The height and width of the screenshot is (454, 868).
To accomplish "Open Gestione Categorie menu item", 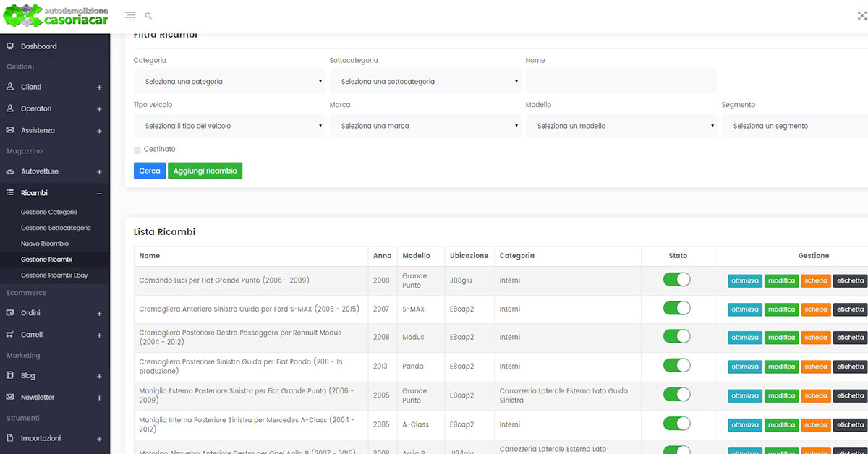I will (49, 212).
